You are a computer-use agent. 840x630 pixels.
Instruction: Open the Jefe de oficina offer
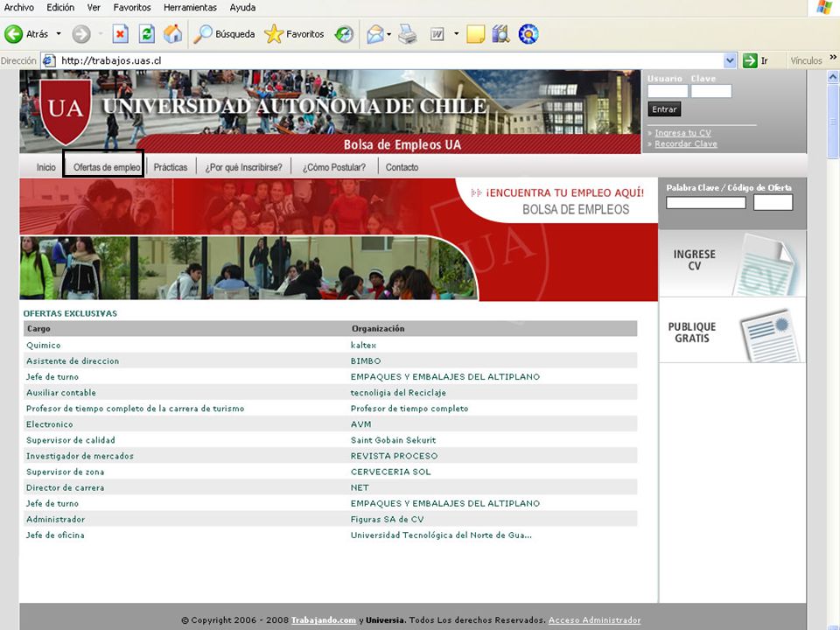[x=55, y=535]
